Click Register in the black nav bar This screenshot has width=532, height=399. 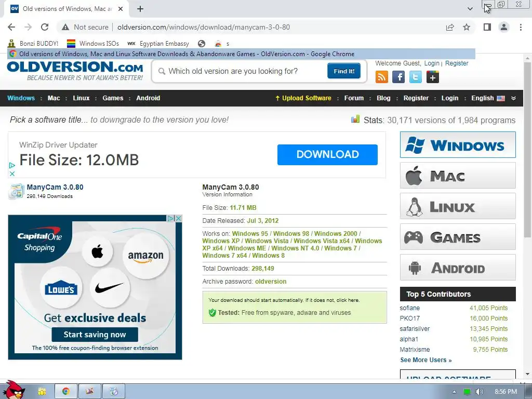(x=416, y=98)
